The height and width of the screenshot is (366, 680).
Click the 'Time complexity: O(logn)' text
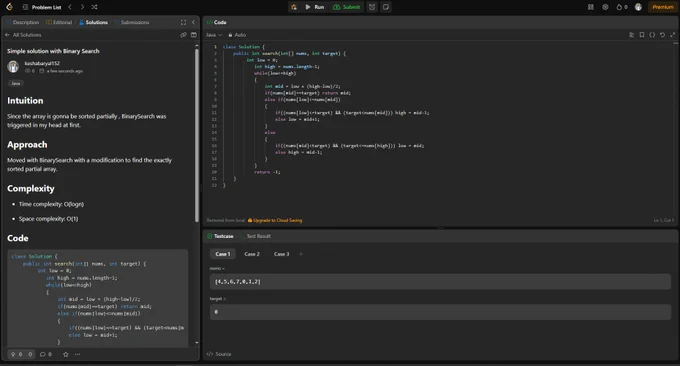tap(51, 204)
